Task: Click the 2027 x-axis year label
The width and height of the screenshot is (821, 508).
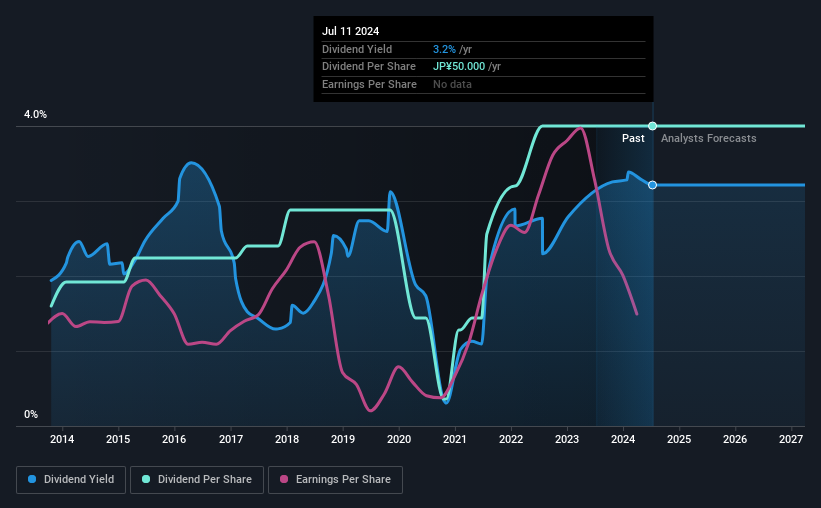Action: pos(791,439)
